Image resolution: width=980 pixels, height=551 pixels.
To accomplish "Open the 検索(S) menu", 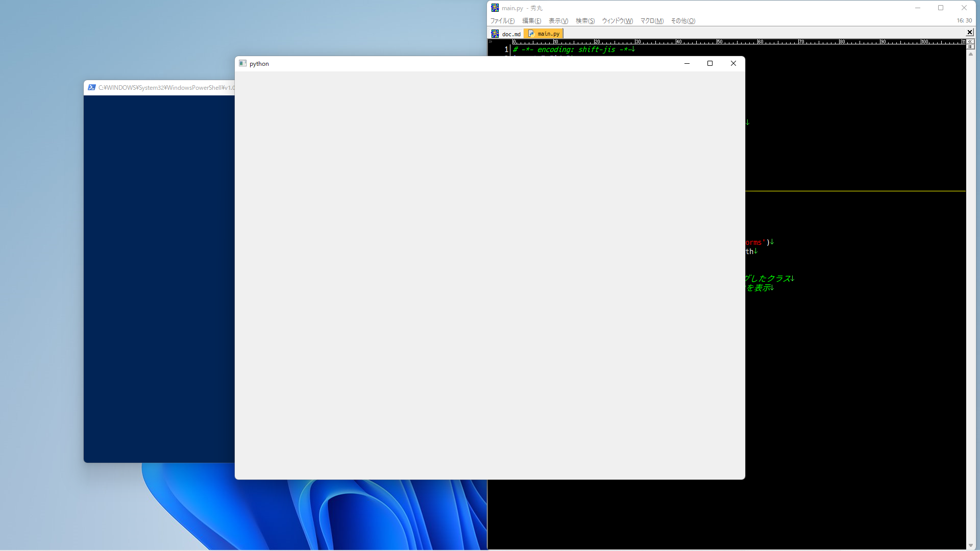I will tap(585, 21).
